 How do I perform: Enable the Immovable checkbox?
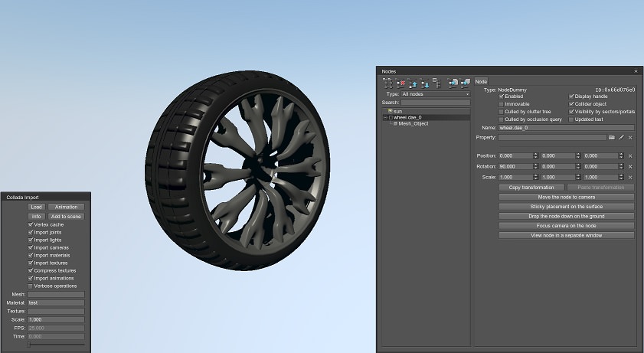coord(502,104)
